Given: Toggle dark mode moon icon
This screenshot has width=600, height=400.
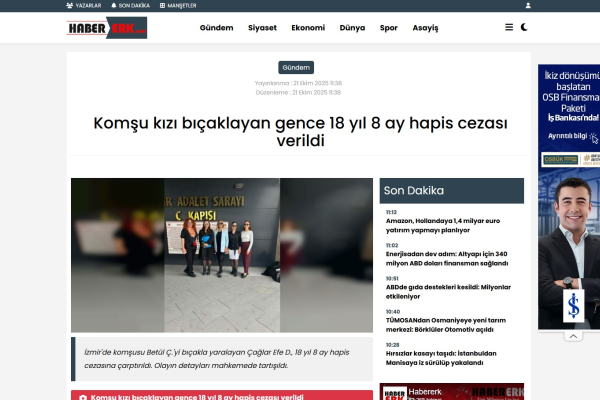Looking at the screenshot, I should pyautogui.click(x=524, y=27).
